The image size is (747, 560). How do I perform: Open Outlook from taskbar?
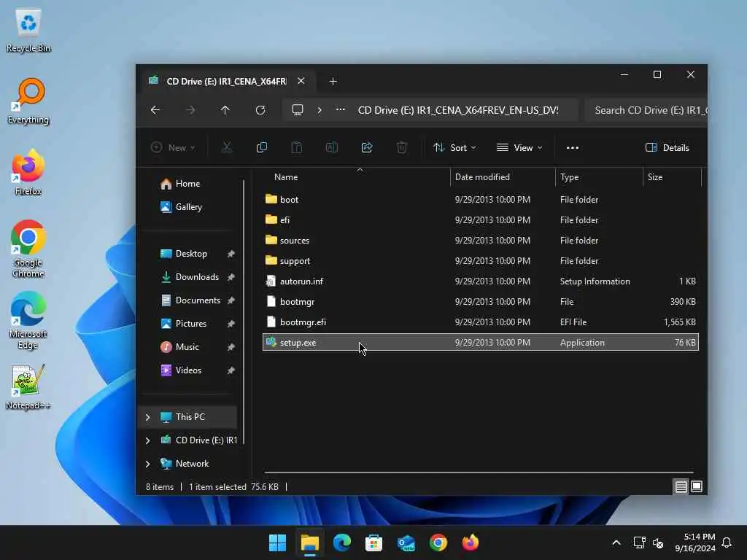[x=406, y=542]
